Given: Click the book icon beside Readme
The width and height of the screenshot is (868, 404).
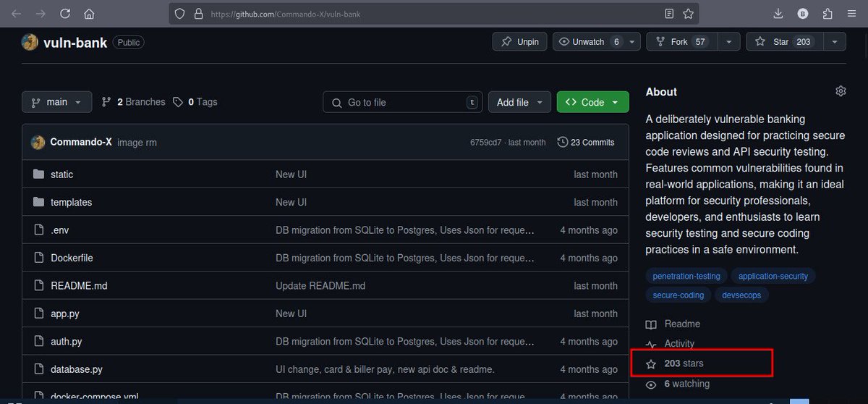Looking at the screenshot, I should (x=651, y=324).
